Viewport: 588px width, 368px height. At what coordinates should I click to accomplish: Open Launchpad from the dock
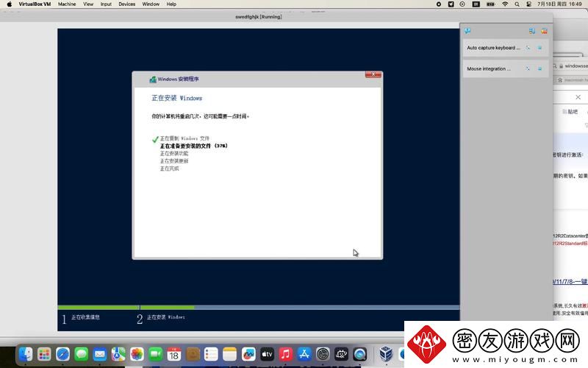pos(44,354)
